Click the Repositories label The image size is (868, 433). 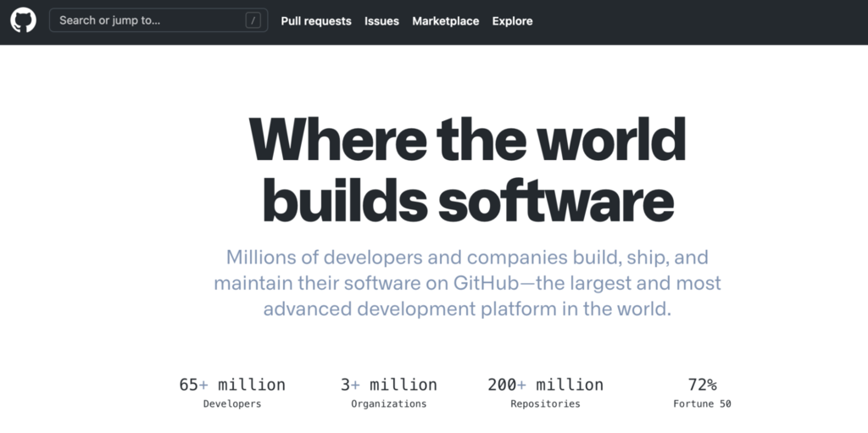pyautogui.click(x=545, y=404)
